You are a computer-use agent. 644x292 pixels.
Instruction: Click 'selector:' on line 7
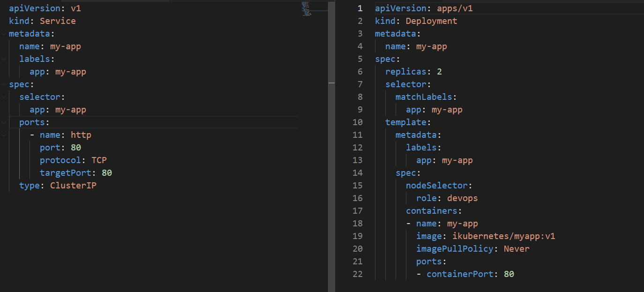(x=408, y=84)
